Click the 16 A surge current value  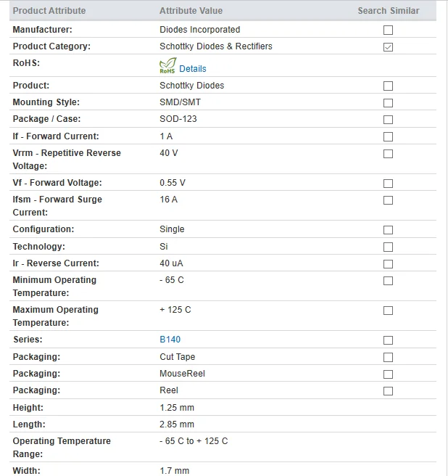(169, 200)
